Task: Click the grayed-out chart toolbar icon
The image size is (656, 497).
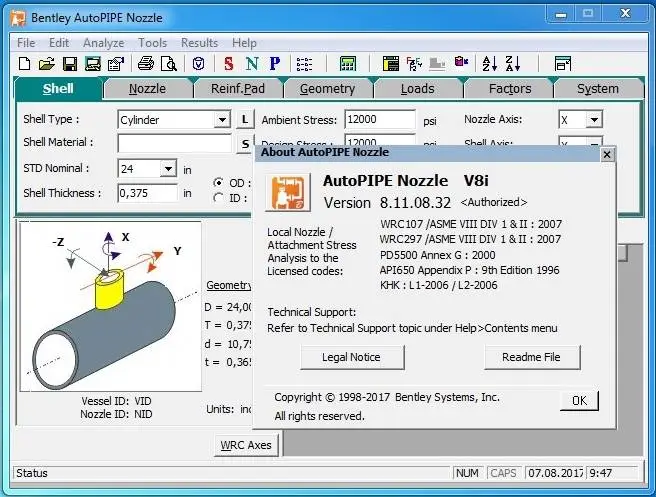Action: [x=437, y=64]
